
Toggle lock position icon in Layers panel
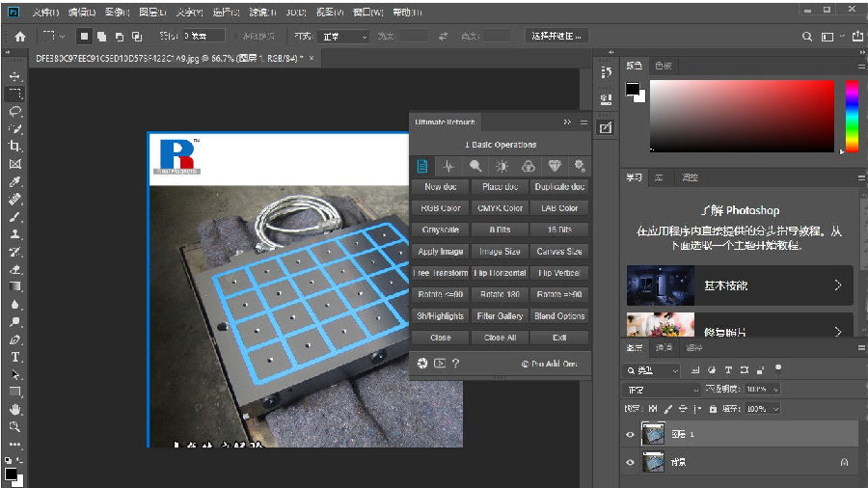[683, 409]
